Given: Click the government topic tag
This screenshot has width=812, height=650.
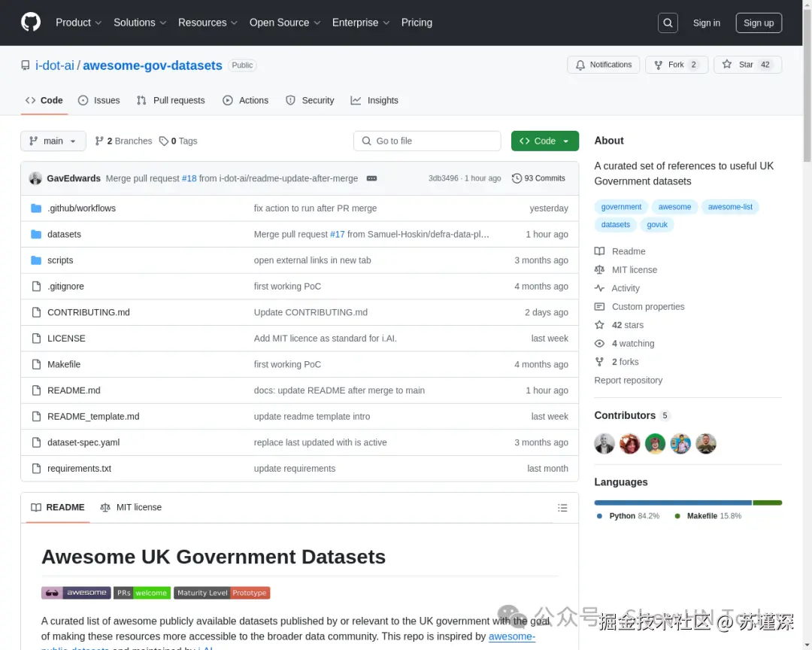Looking at the screenshot, I should point(621,207).
